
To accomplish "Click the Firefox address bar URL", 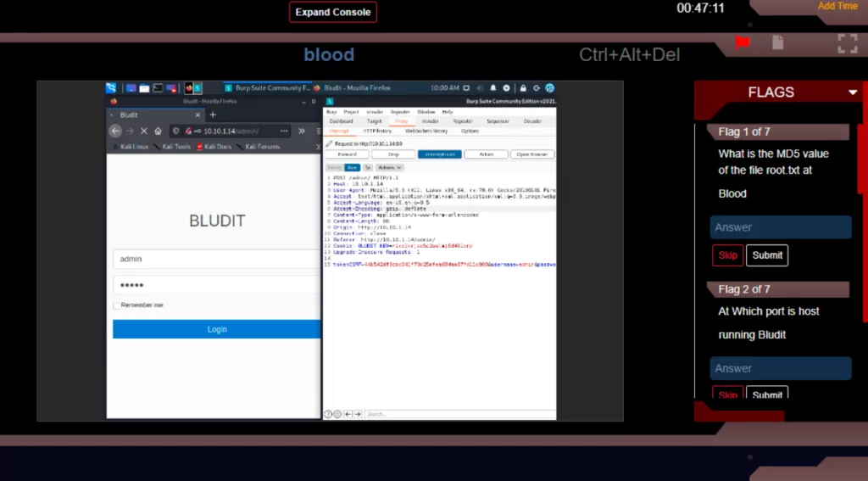I will (x=231, y=131).
